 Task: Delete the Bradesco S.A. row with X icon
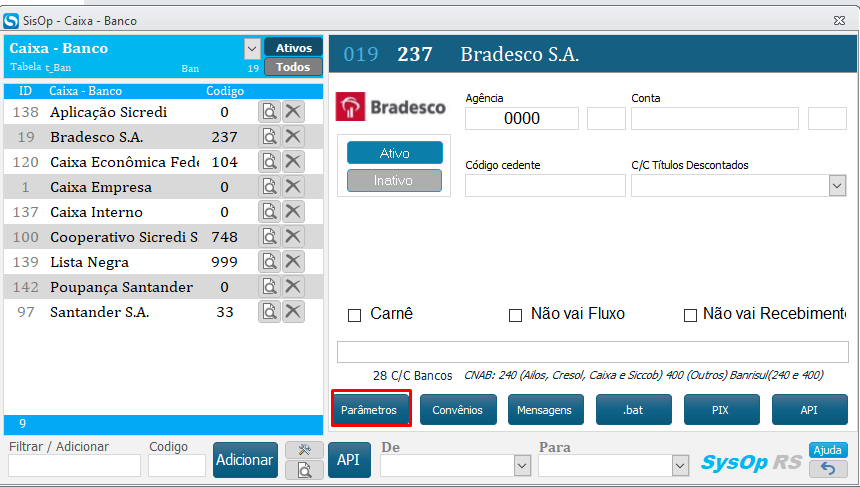click(x=293, y=137)
